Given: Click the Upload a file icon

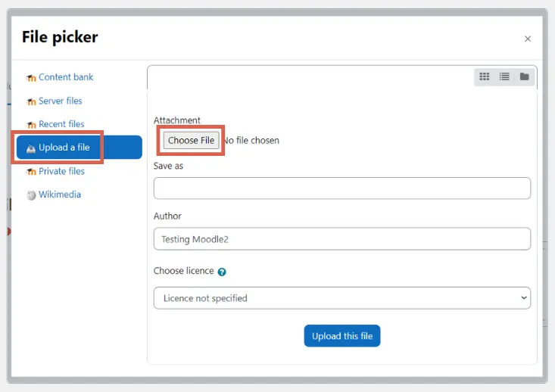Looking at the screenshot, I should [31, 148].
